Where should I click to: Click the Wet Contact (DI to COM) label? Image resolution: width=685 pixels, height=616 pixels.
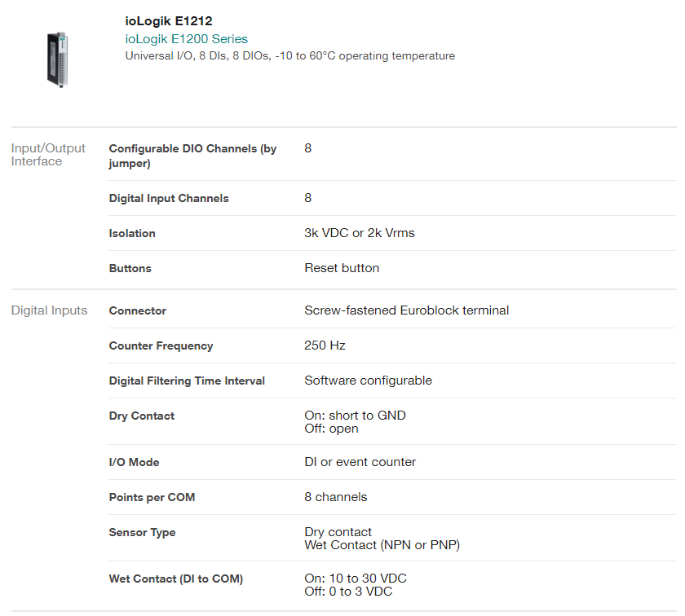[x=176, y=579]
